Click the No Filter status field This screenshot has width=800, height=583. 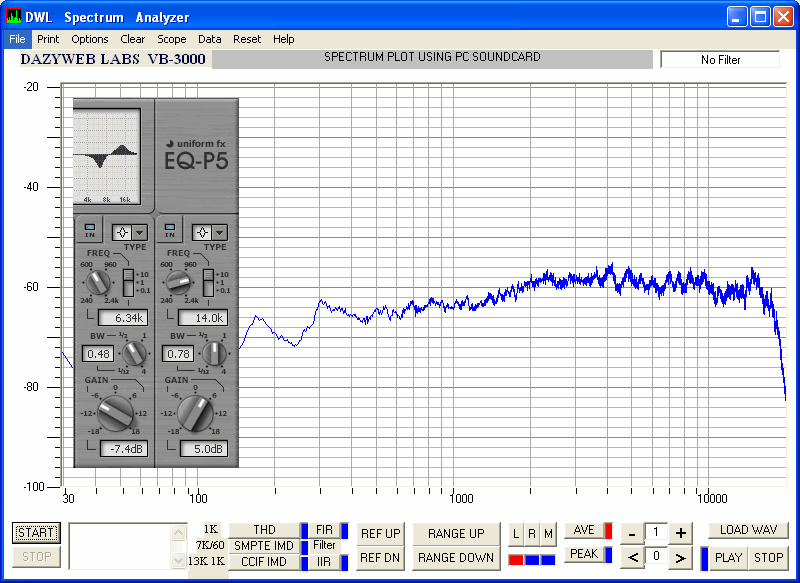click(x=720, y=60)
